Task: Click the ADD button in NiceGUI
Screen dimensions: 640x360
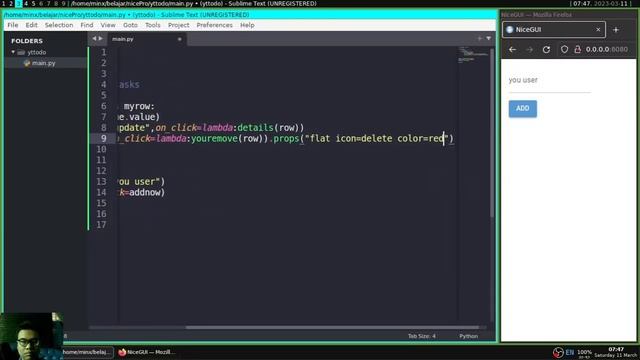Action: (x=522, y=109)
